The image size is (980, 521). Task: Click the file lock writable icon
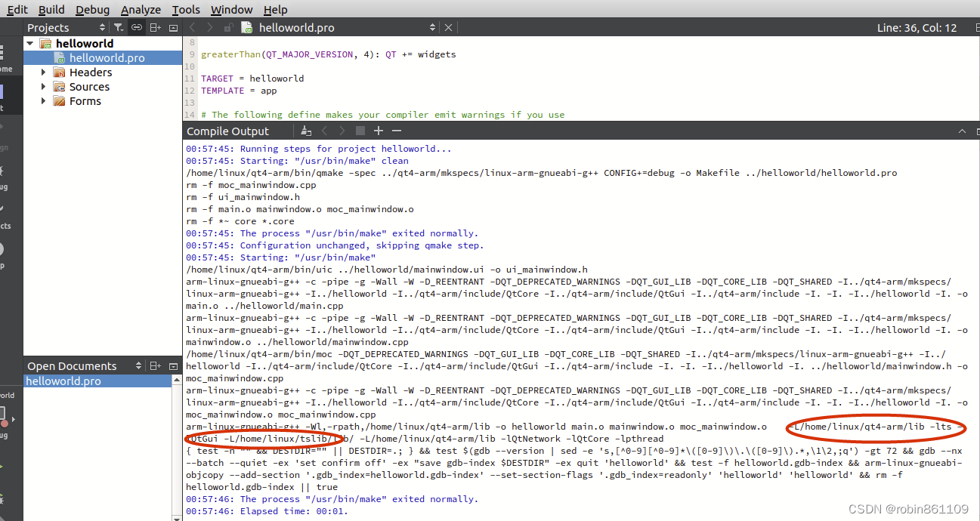[228, 27]
